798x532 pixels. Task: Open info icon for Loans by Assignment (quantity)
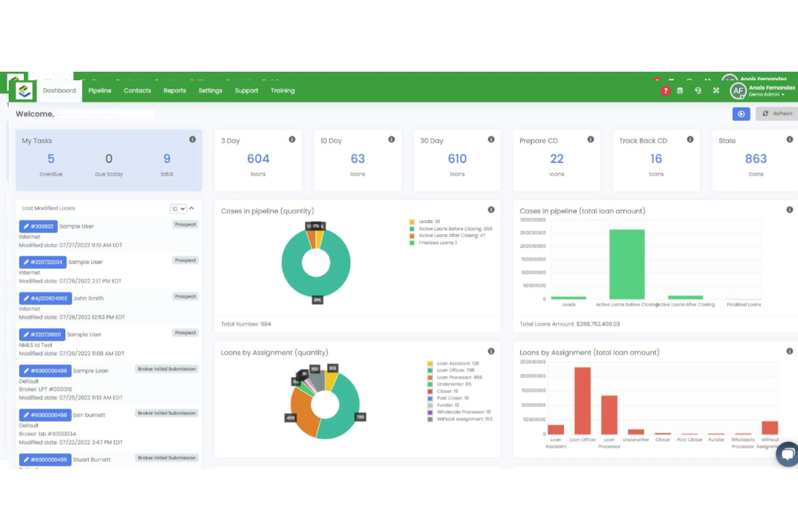point(491,351)
